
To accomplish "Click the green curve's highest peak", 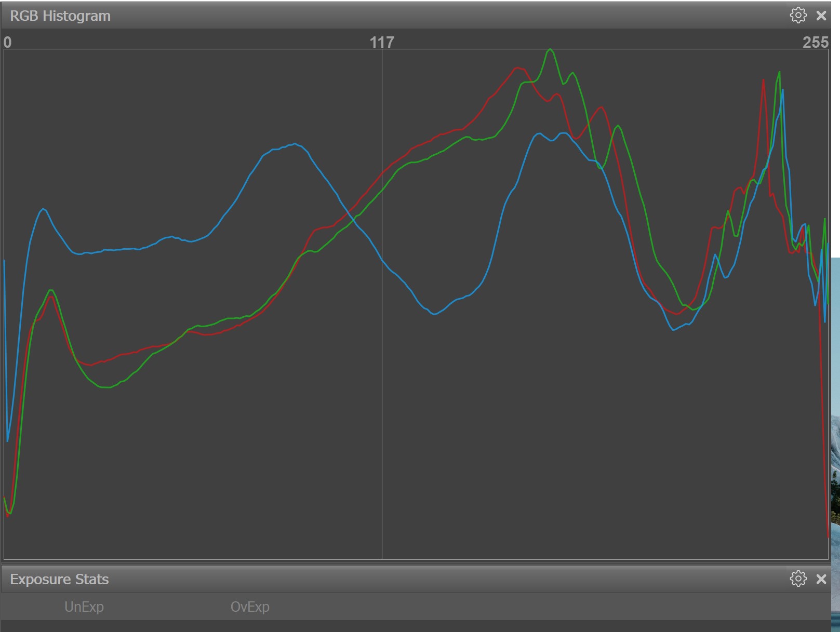I will [x=550, y=50].
